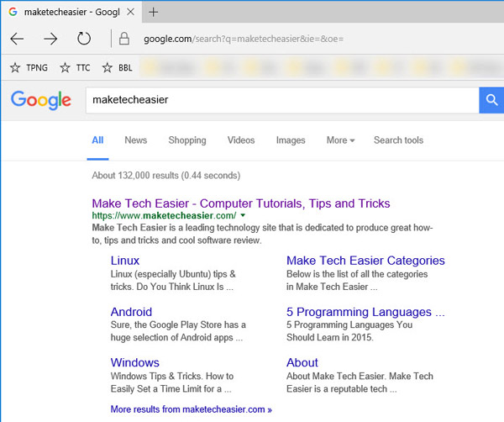Click the green maketecheasier.com URL
This screenshot has width=504, height=422.
[x=164, y=215]
